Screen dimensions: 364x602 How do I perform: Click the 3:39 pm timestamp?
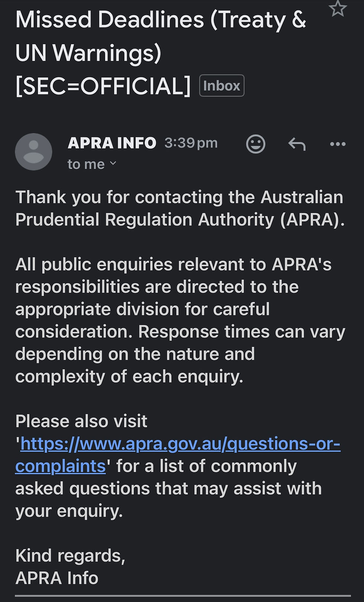coord(191,143)
